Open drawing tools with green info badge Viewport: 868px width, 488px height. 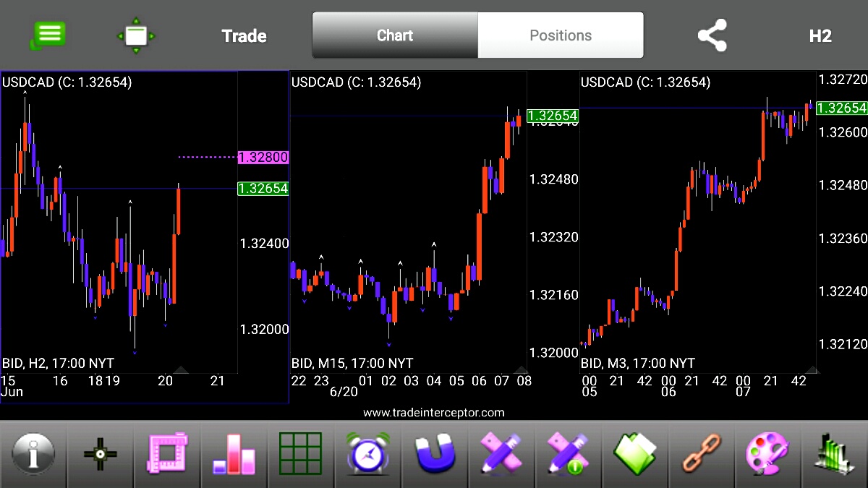click(569, 455)
